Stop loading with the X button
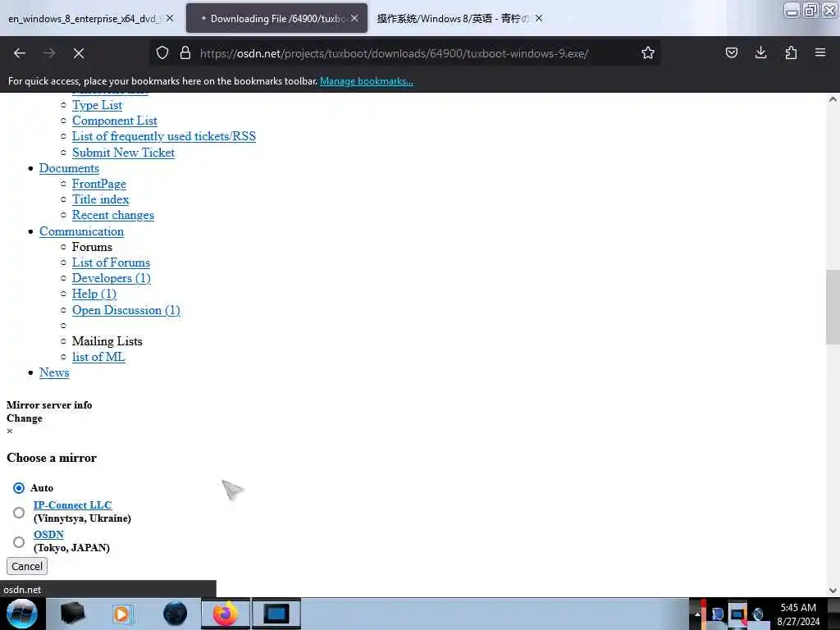The width and height of the screenshot is (840, 630). coord(78,53)
